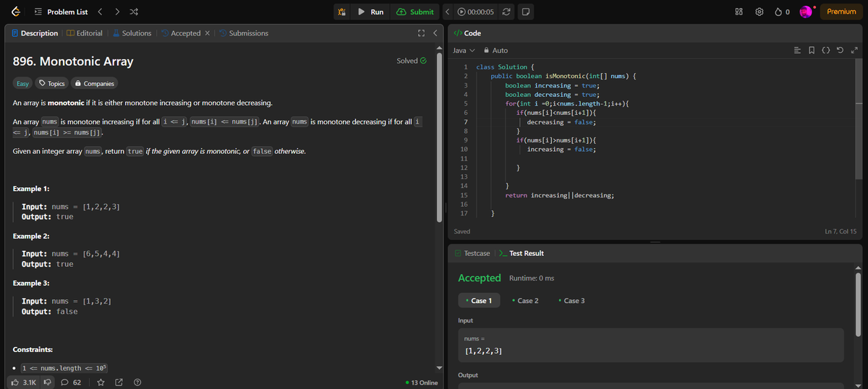Click the 13 Online indicator
This screenshot has height=389, width=868.
[422, 382]
